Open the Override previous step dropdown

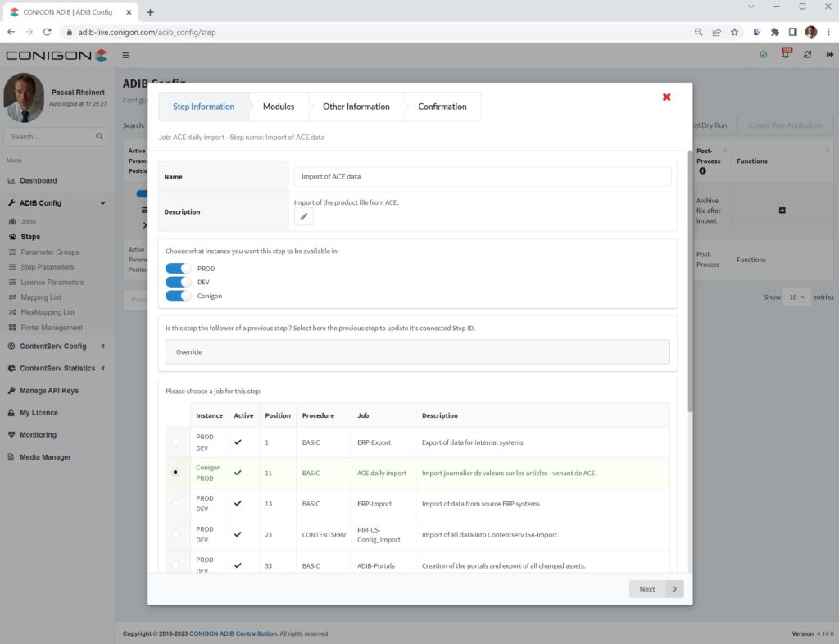[x=418, y=351]
